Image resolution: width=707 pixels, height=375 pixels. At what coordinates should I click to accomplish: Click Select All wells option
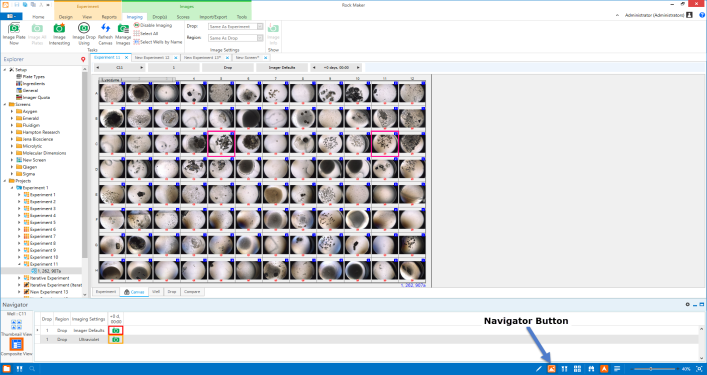tap(146, 33)
